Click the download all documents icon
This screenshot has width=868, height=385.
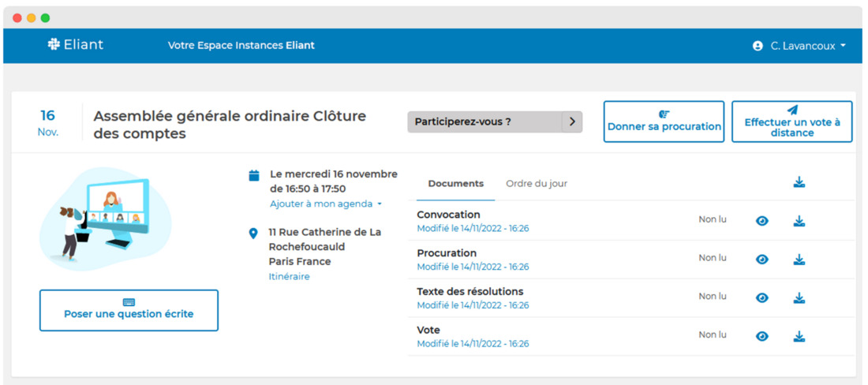click(x=799, y=183)
